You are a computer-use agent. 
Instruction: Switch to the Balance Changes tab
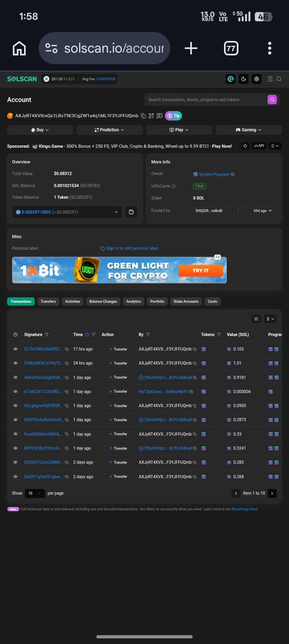[x=103, y=302]
